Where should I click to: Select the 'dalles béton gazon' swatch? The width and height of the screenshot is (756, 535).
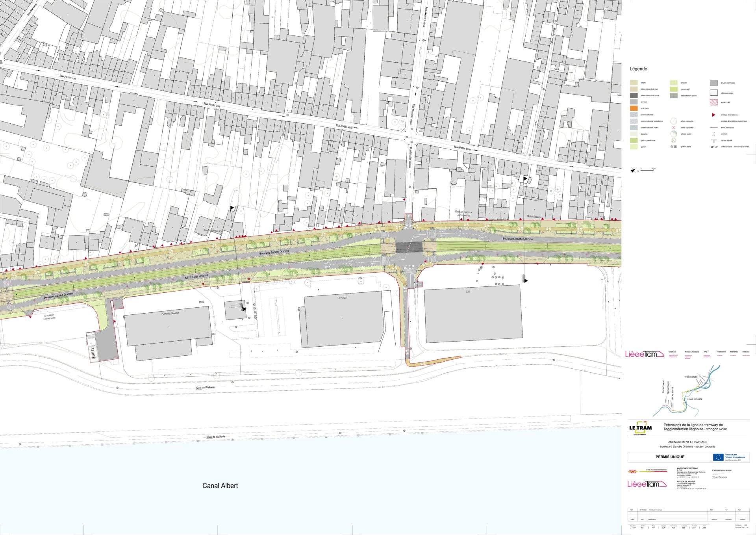tap(674, 95)
